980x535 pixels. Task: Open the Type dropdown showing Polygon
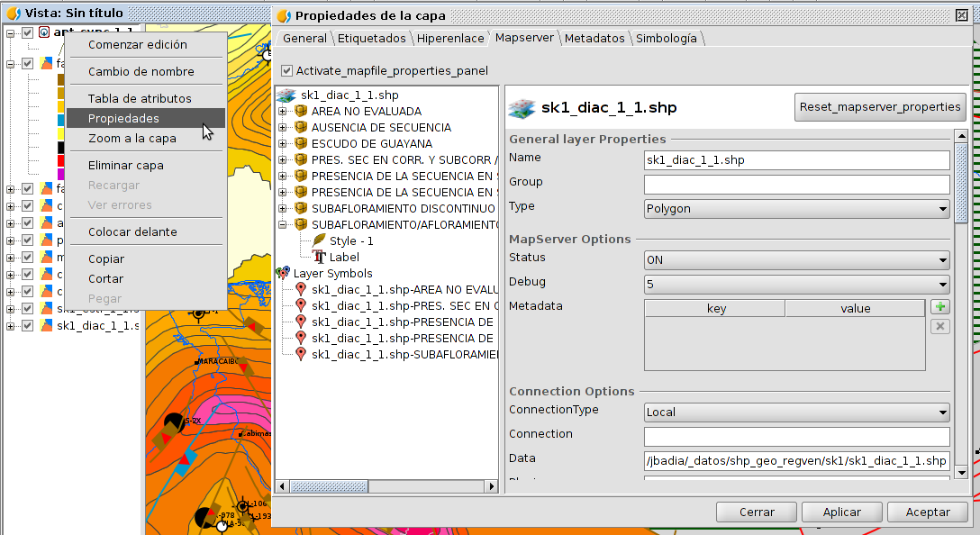[x=797, y=209]
